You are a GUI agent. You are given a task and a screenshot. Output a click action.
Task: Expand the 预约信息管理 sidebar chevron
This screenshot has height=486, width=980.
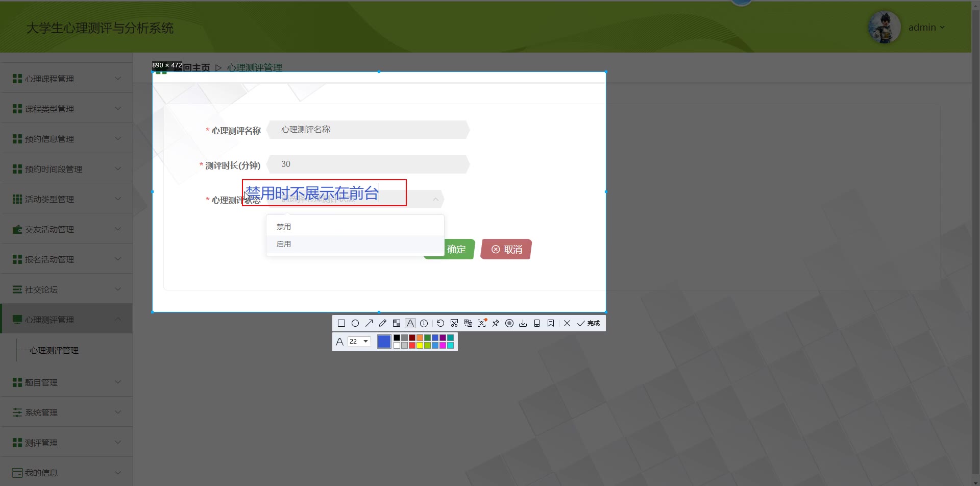click(x=118, y=139)
